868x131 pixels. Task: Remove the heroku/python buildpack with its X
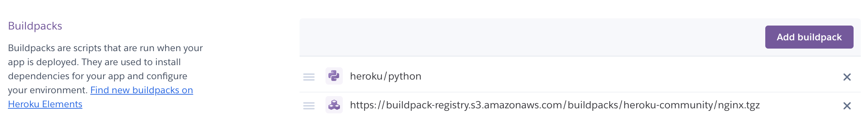847,77
